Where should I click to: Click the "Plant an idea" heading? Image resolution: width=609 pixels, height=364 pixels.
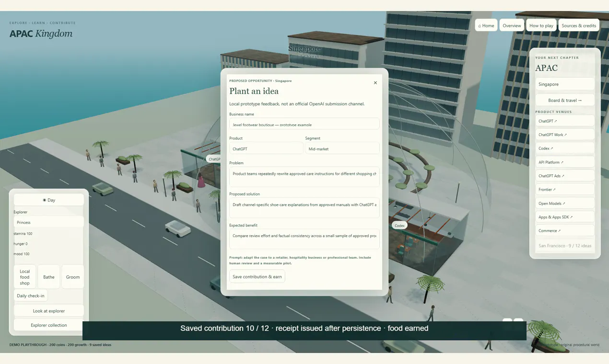point(254,91)
